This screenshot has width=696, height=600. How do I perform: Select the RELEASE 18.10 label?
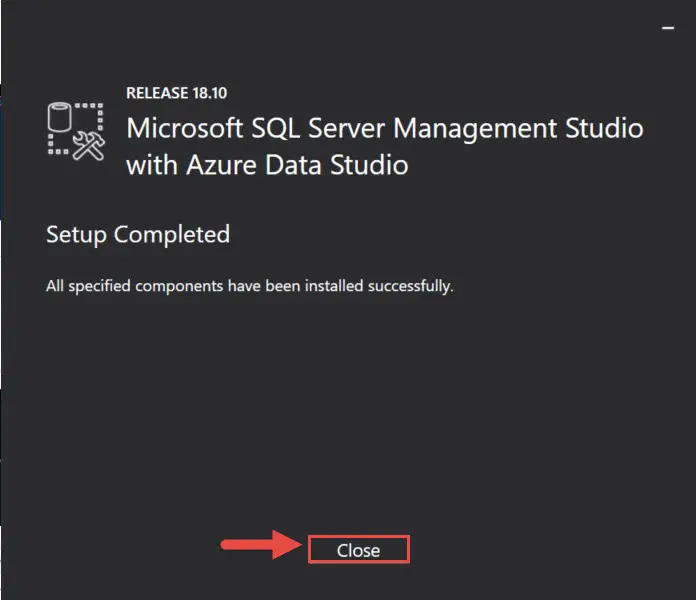(x=176, y=93)
